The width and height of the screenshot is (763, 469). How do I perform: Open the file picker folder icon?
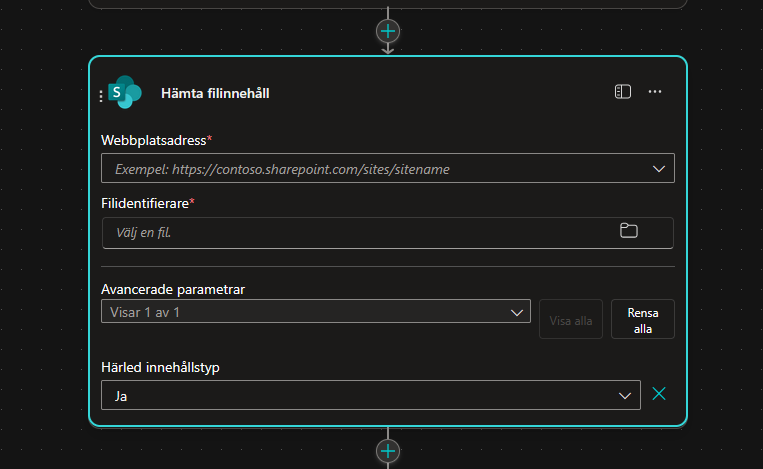tap(629, 231)
